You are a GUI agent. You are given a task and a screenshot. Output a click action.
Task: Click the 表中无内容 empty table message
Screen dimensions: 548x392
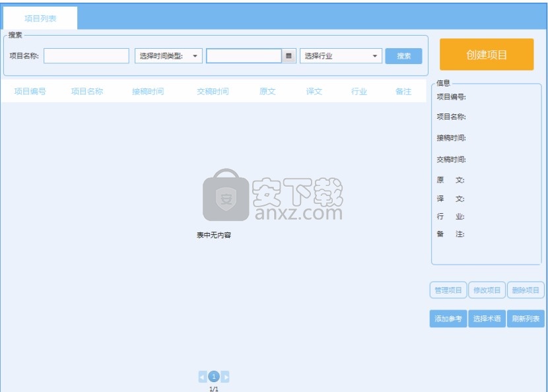pyautogui.click(x=213, y=235)
